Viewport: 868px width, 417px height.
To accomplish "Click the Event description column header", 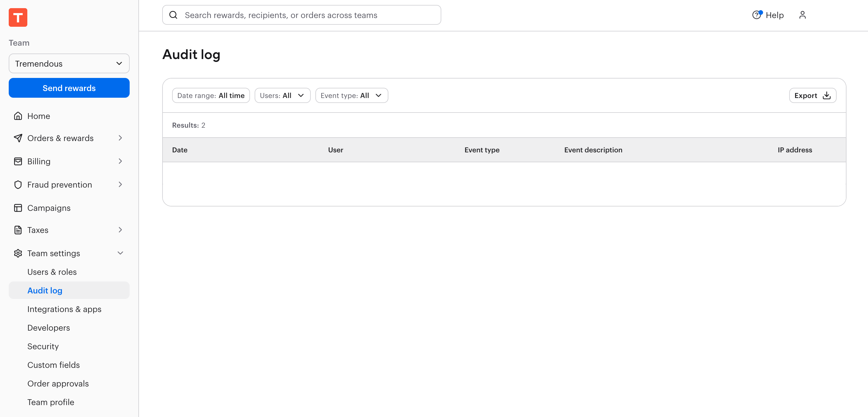I will (x=593, y=150).
